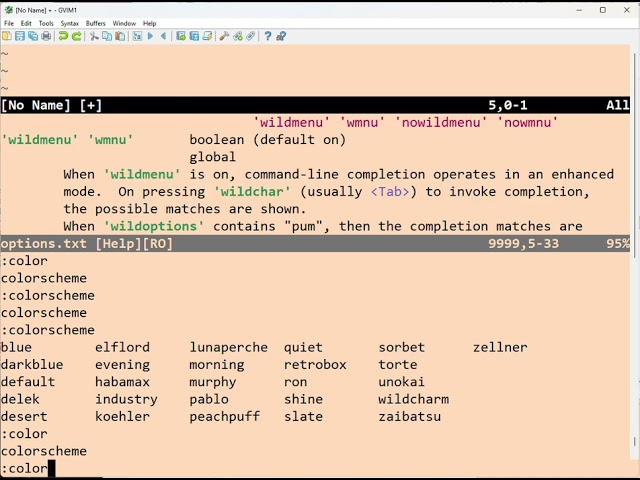Save the current file via toolbar
Image resolution: width=640 pixels, height=480 pixels.
pyautogui.click(x=20, y=36)
